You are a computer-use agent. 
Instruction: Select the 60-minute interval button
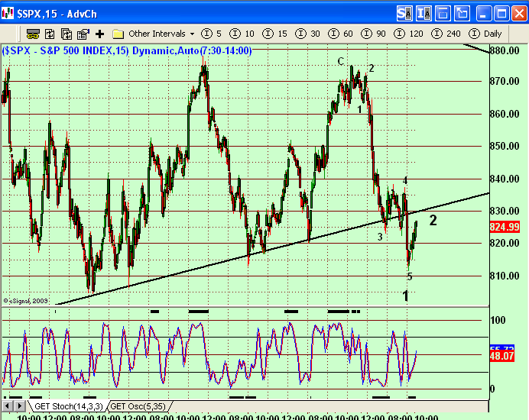point(340,34)
